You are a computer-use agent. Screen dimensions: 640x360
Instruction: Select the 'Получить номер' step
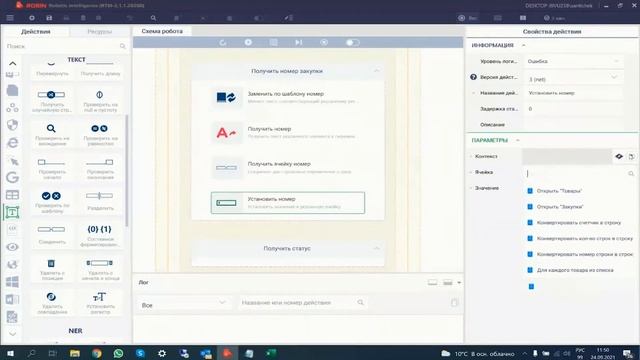click(x=288, y=133)
